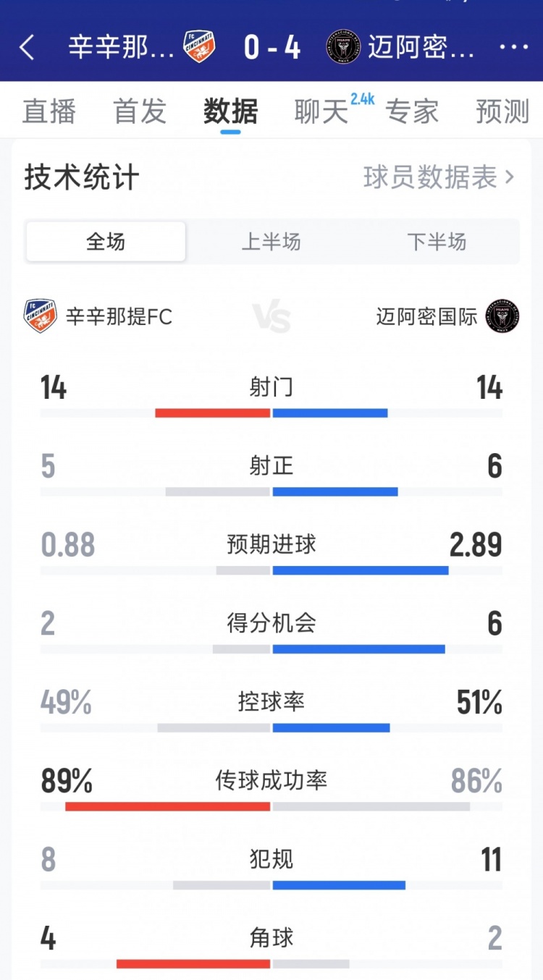Screen dimensions: 543x980
Task: Tap Inter Miami logo beside 迈阿密国际
Action: click(x=502, y=316)
